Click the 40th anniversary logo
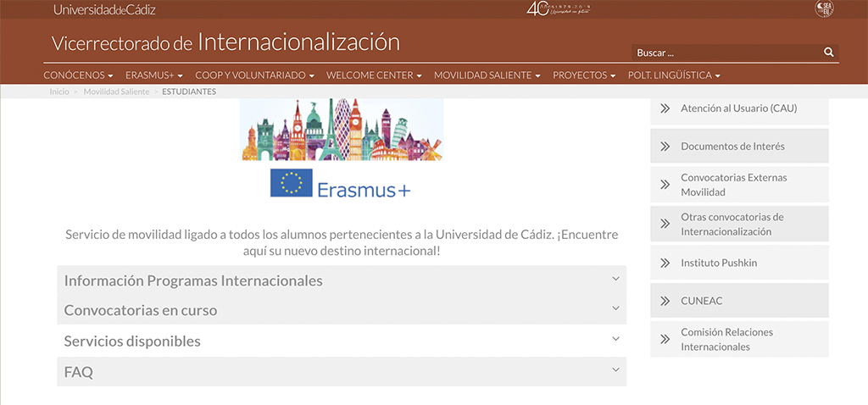Image resolution: width=868 pixels, height=405 pixels. click(x=558, y=9)
